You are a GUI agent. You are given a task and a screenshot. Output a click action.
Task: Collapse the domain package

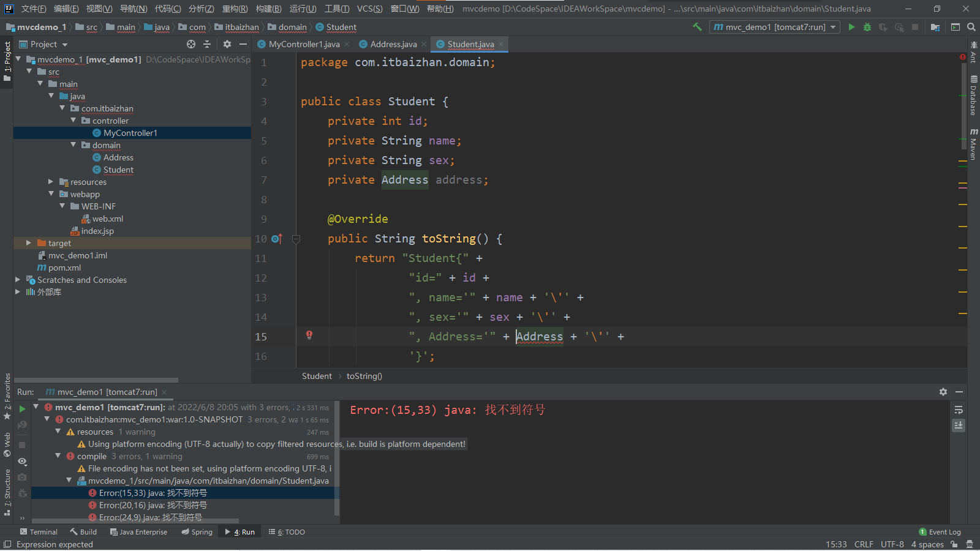(73, 145)
